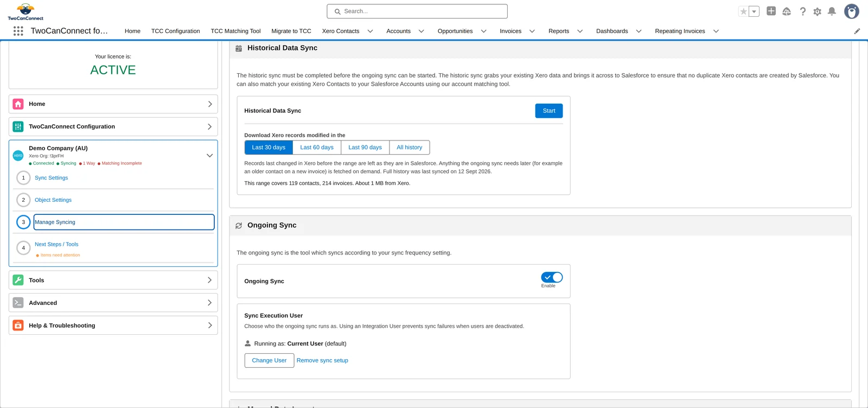The width and height of the screenshot is (868, 408).
Task: Click the Ongoing Sync refresh icon
Action: click(x=239, y=226)
